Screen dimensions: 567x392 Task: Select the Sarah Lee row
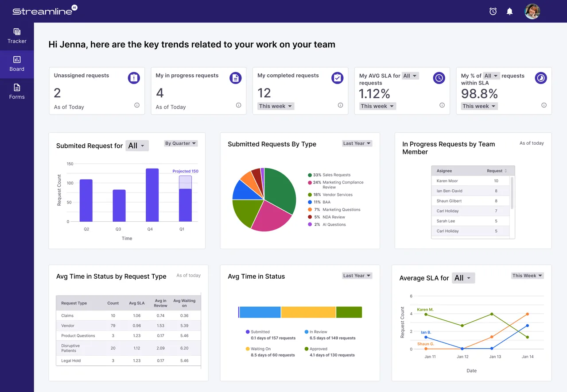(x=470, y=221)
